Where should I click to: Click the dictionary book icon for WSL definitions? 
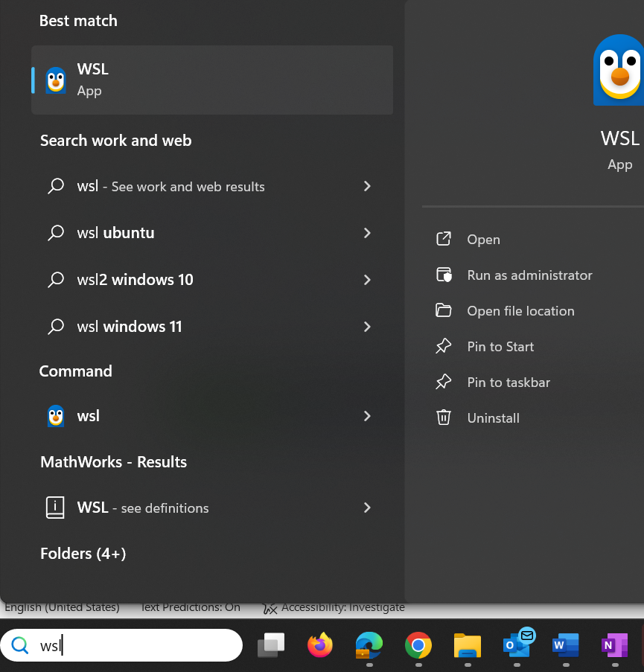[x=55, y=508]
